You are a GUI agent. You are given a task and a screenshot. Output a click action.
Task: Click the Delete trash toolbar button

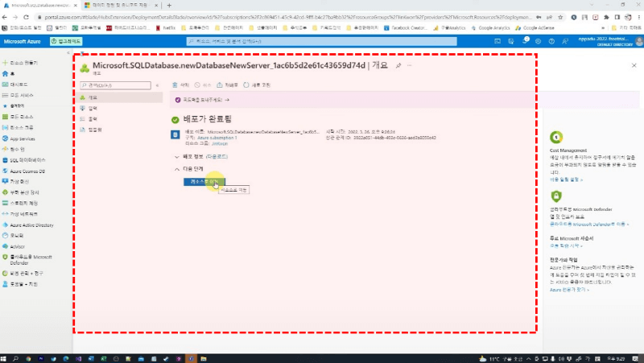(x=180, y=85)
